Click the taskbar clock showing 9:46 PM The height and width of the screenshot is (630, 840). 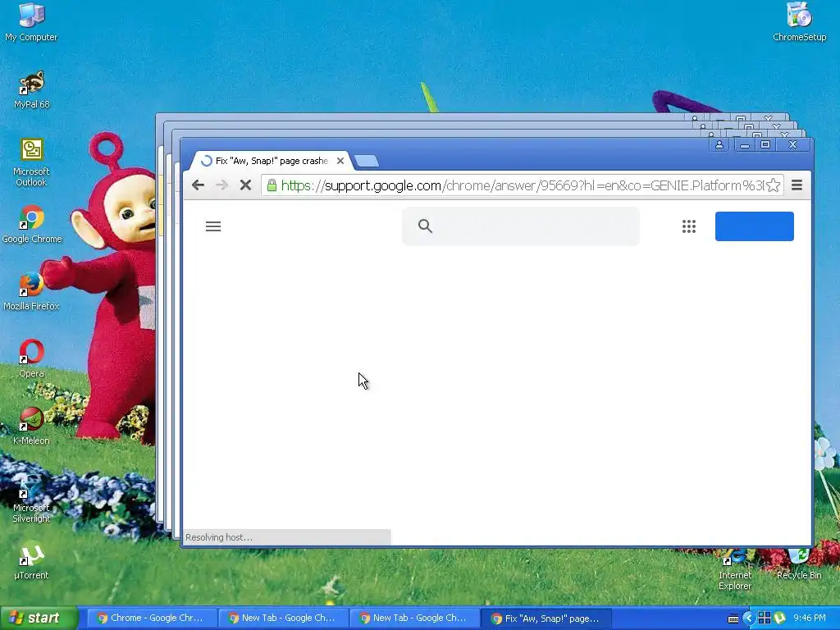click(x=810, y=619)
